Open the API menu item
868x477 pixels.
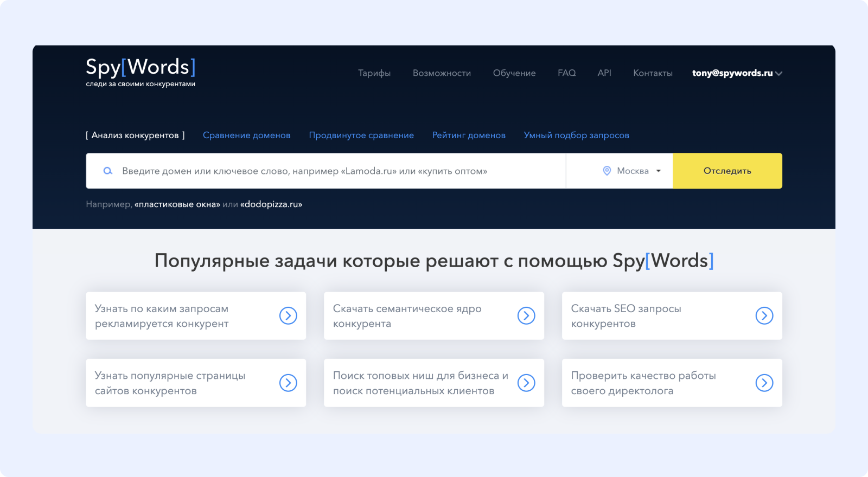pyautogui.click(x=604, y=73)
